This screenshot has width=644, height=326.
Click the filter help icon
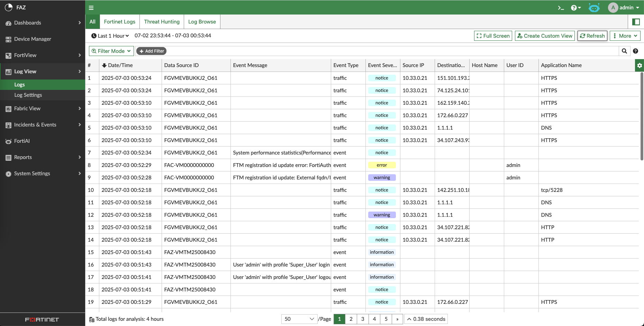click(x=635, y=51)
